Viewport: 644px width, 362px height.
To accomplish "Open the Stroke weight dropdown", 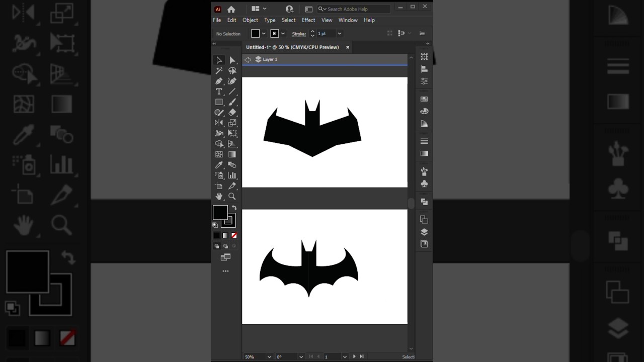I will click(340, 34).
